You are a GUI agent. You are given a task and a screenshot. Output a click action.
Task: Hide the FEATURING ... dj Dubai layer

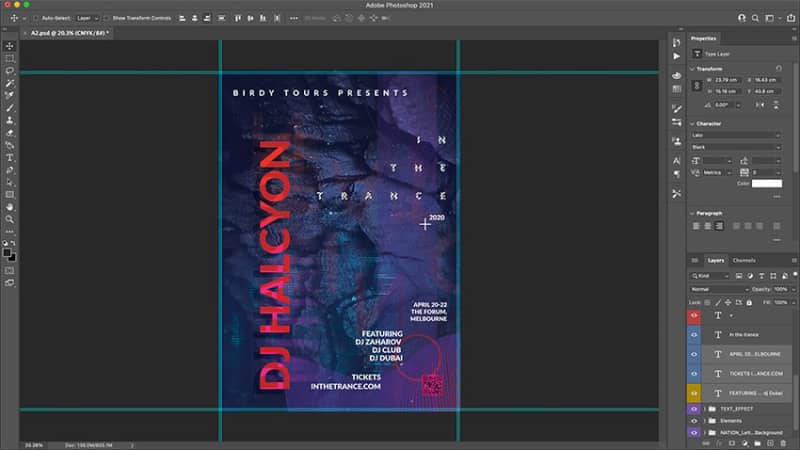(x=694, y=393)
